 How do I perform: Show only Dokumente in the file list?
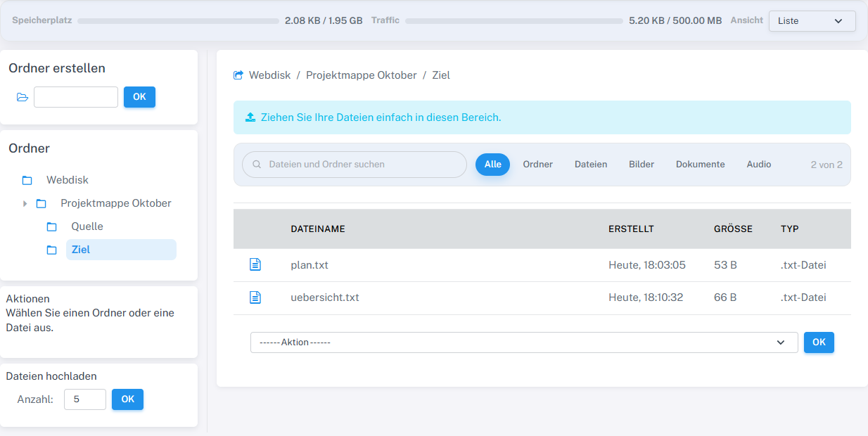(701, 165)
